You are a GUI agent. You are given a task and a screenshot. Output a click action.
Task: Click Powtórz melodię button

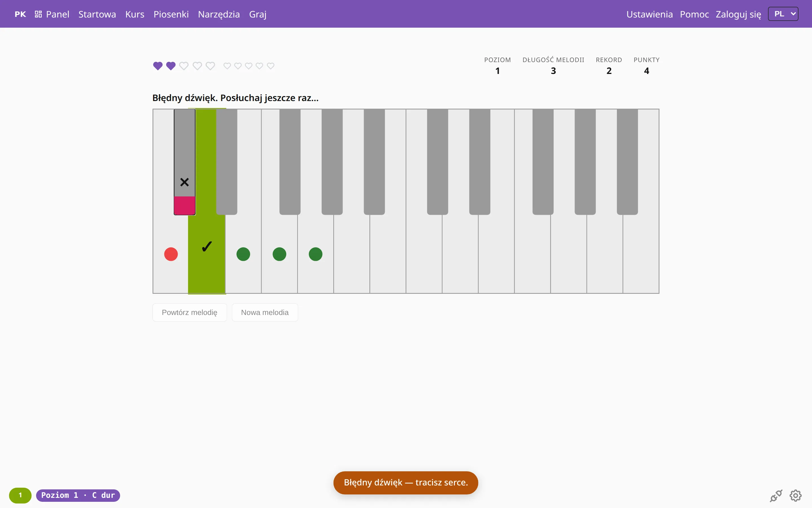(x=189, y=312)
